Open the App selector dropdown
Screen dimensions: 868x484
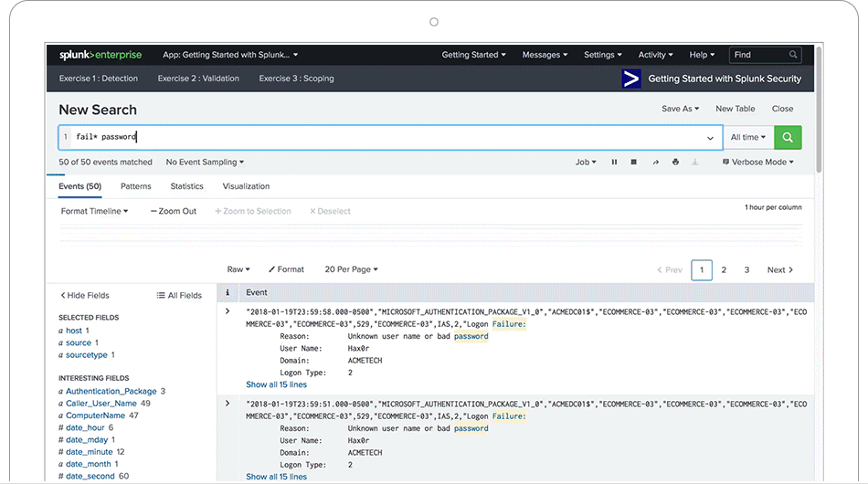click(x=230, y=55)
